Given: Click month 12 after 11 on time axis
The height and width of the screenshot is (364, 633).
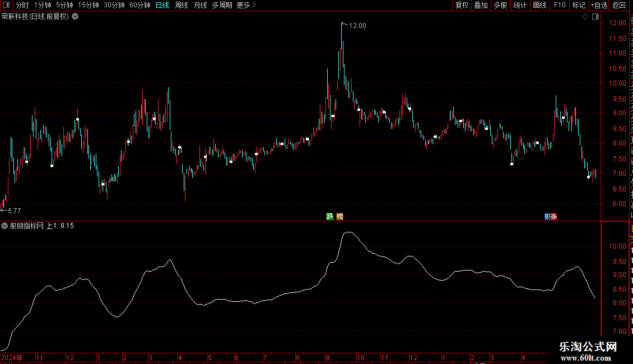Looking at the screenshot, I should click(x=413, y=357).
